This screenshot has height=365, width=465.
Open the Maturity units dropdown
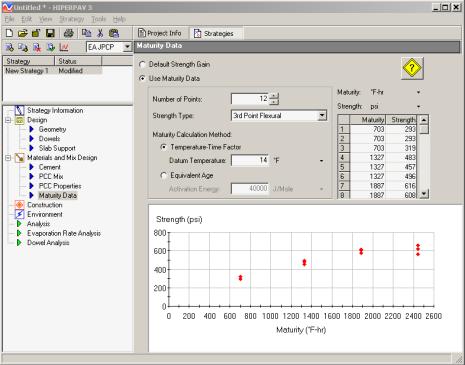418,92
